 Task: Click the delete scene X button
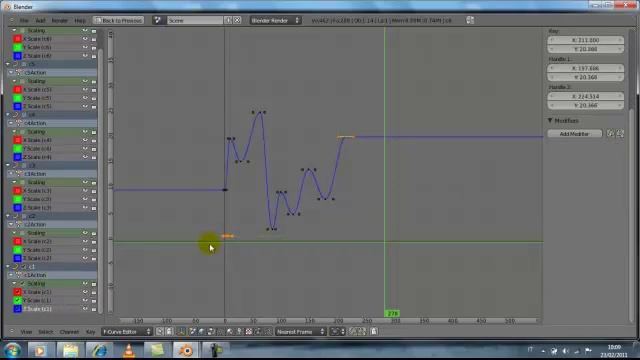pos(237,20)
